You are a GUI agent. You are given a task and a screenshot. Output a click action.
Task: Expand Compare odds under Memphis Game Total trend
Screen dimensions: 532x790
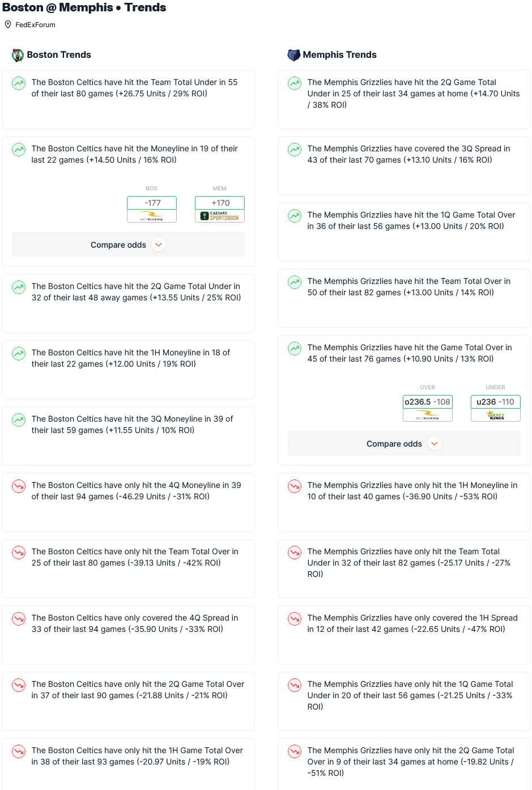[404, 444]
